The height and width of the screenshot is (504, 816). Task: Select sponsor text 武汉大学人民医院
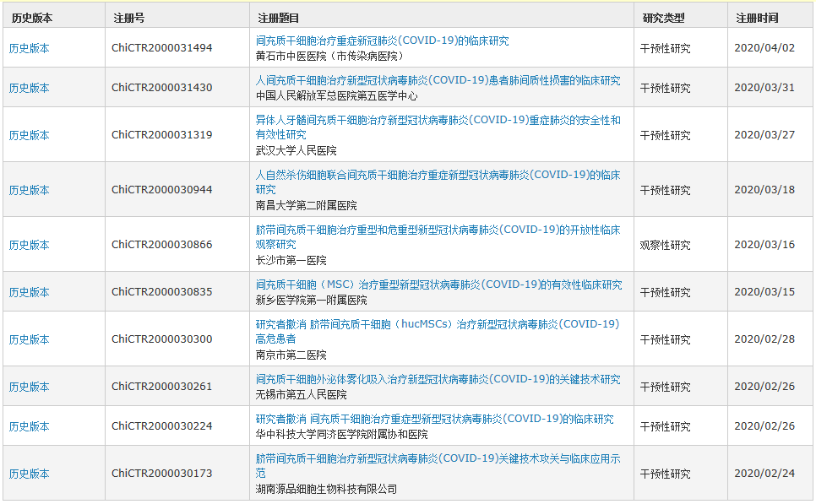coord(296,151)
